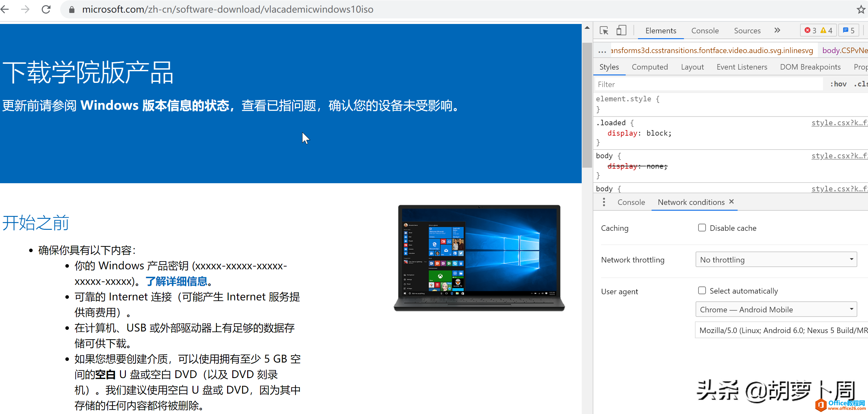Screen dimensions: 868x414
Task: Click the 开始之前 heading
Action: pyautogui.click(x=36, y=222)
